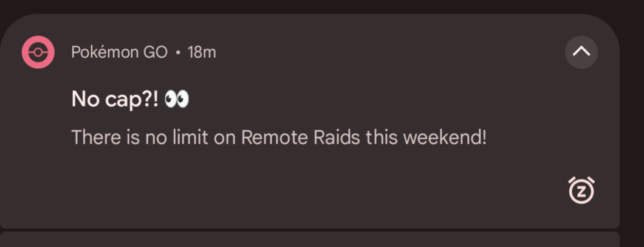This screenshot has height=247, width=644.
Task: Tap the next notification card below
Action: click(x=310, y=240)
